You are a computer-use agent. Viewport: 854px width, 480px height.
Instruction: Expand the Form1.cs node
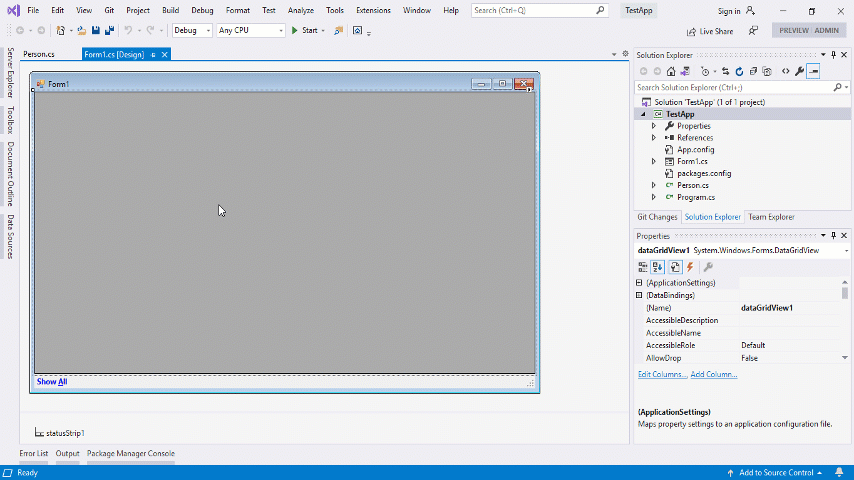(x=654, y=162)
